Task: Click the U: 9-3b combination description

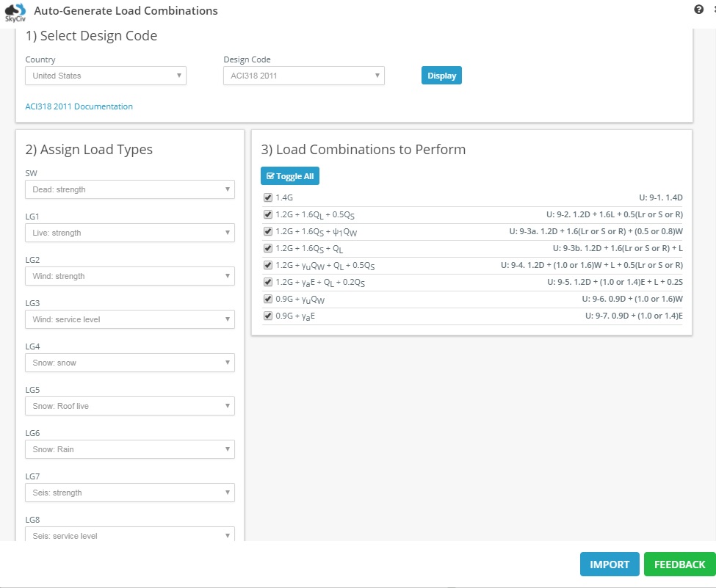Action: coord(618,248)
